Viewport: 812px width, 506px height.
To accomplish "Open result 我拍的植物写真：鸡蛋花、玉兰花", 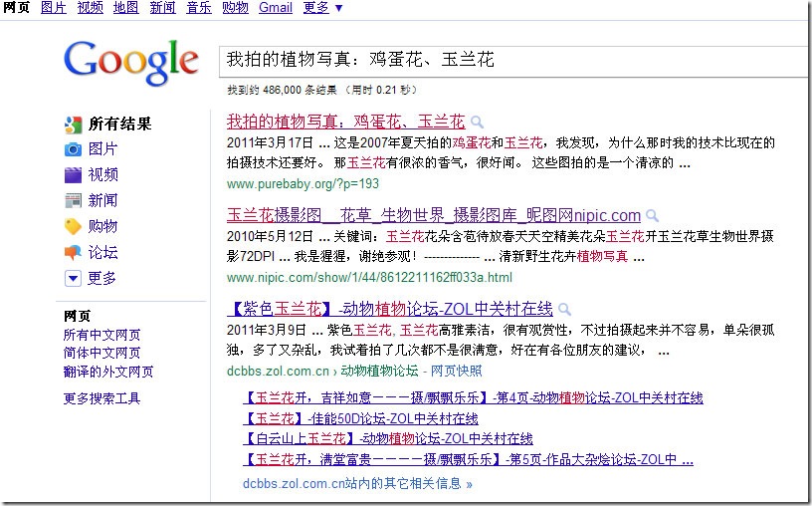I will [x=346, y=122].
